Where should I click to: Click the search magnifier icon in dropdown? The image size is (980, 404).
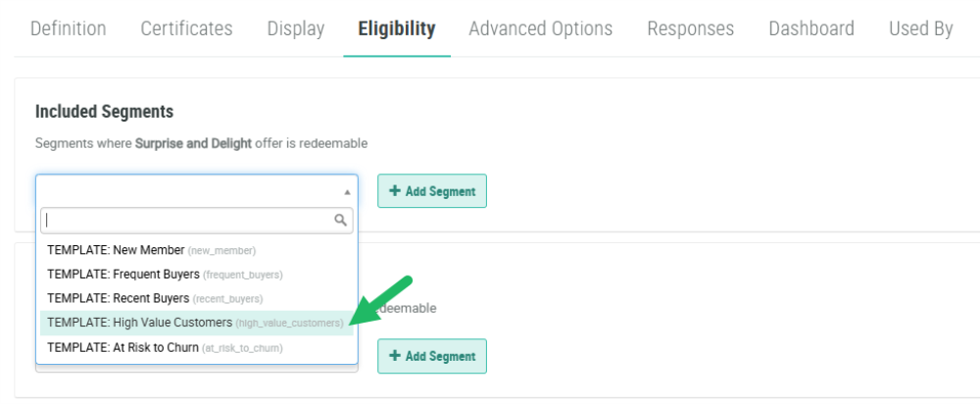(341, 221)
